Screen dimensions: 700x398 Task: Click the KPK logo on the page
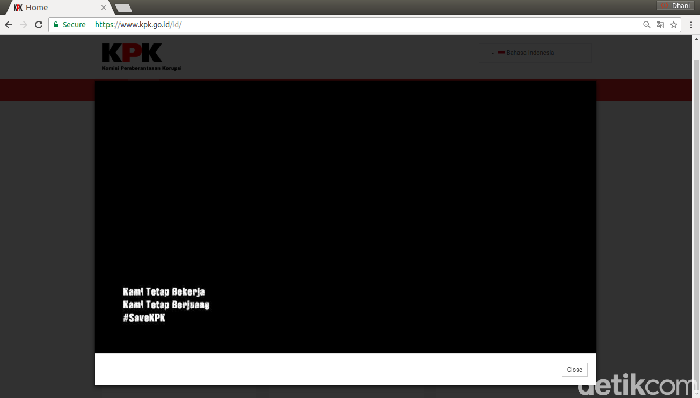[x=141, y=57]
